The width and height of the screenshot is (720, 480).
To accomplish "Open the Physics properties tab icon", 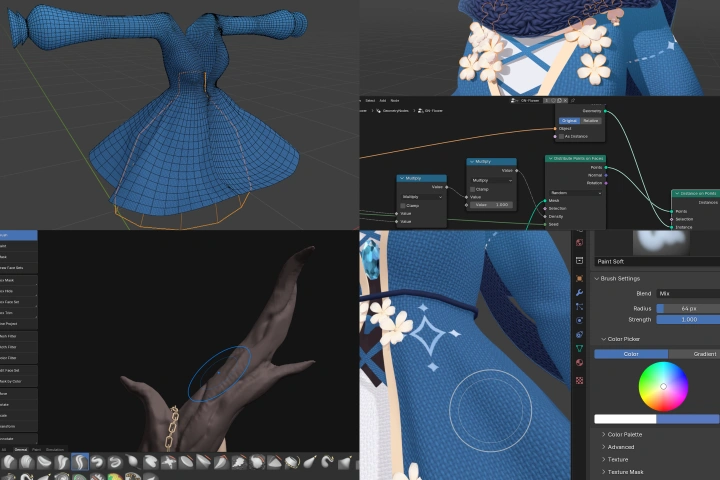I will pyautogui.click(x=579, y=320).
